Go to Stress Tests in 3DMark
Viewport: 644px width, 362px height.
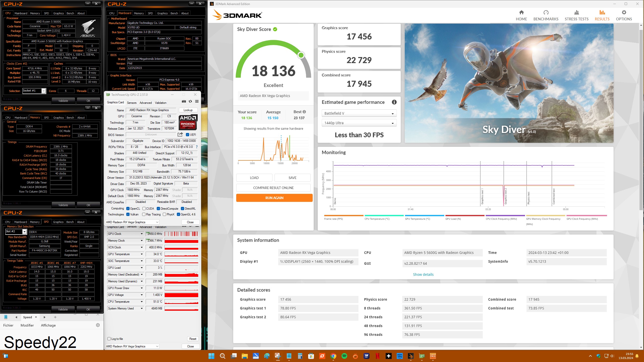click(576, 15)
